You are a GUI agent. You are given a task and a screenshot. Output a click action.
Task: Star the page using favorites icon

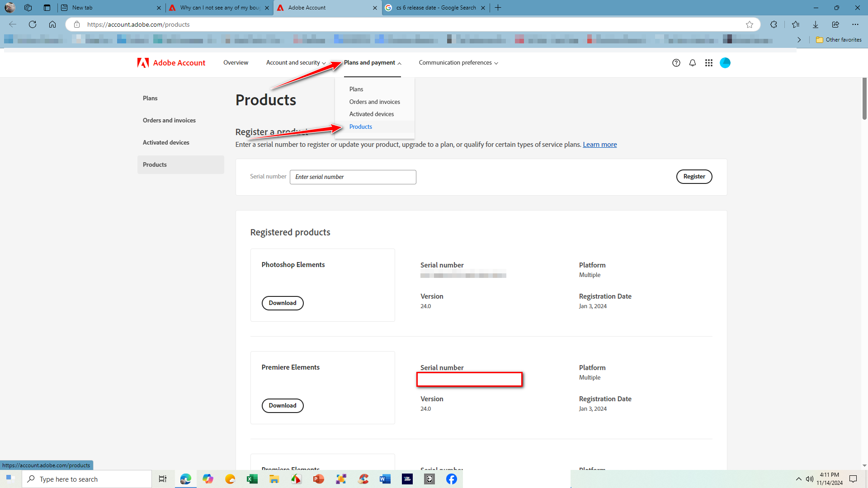pos(750,24)
